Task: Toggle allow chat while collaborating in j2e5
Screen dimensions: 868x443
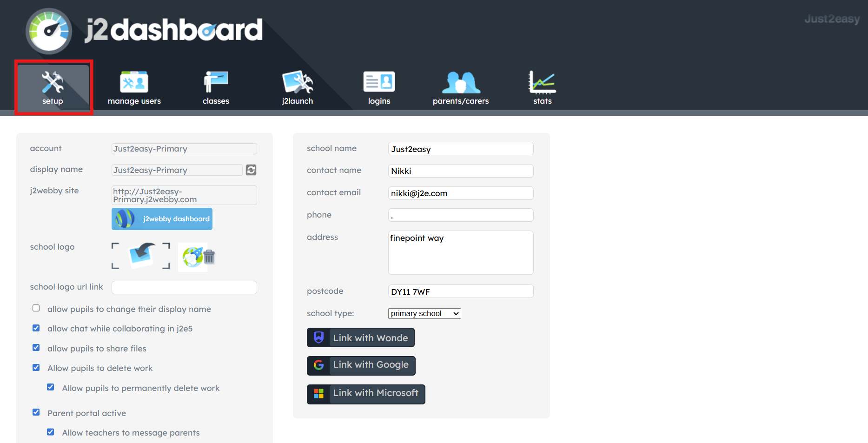Action: 36,328
